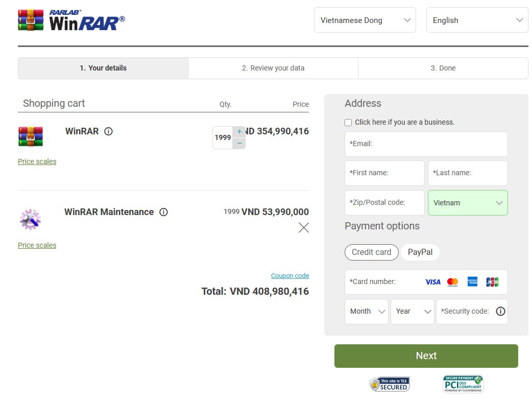Click the WinRAR books product thumbnail
The width and height of the screenshot is (532, 400).
[31, 136]
